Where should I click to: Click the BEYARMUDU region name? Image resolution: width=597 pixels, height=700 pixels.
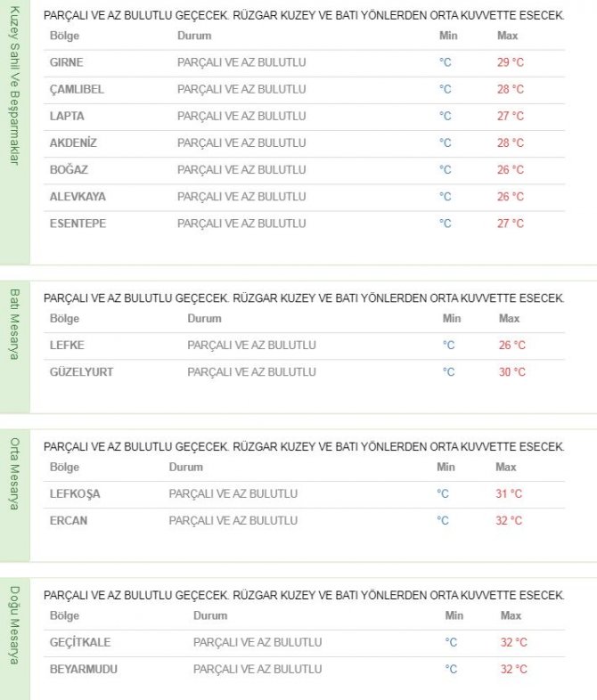click(83, 669)
